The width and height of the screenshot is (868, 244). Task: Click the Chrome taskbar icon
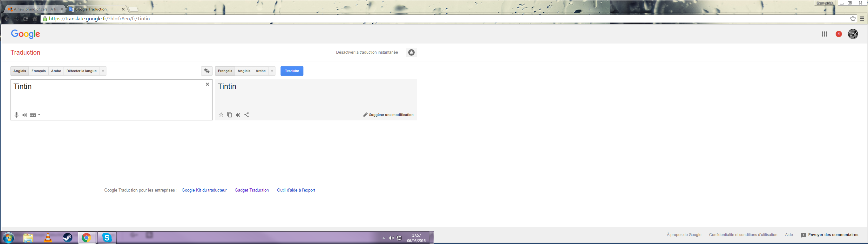(x=87, y=238)
